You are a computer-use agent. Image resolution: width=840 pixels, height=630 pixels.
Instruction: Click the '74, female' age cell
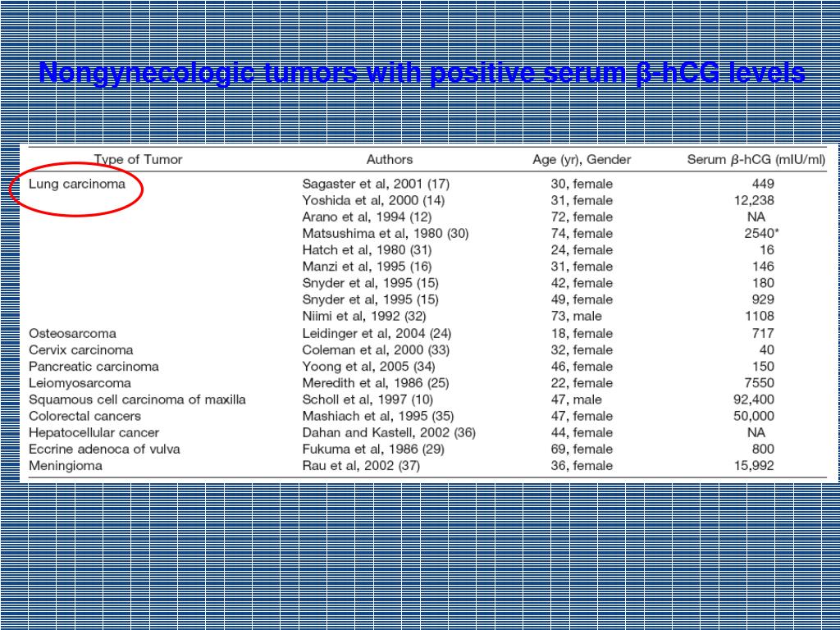(582, 234)
